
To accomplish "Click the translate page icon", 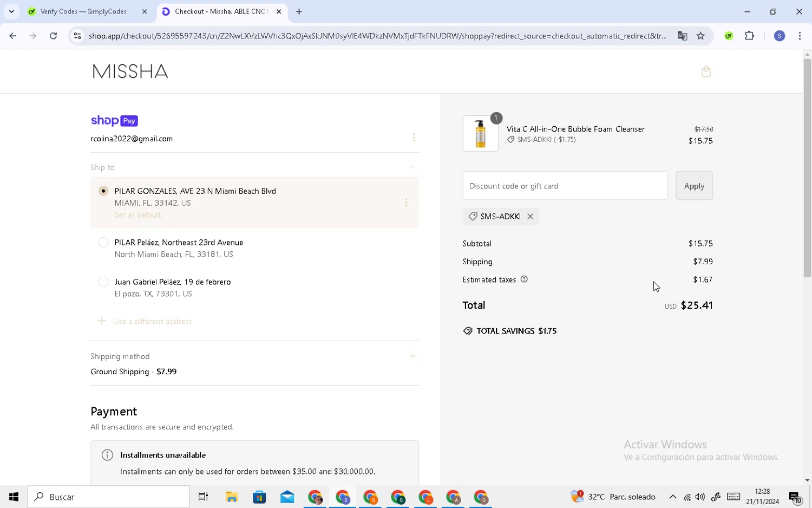I will 682,36.
